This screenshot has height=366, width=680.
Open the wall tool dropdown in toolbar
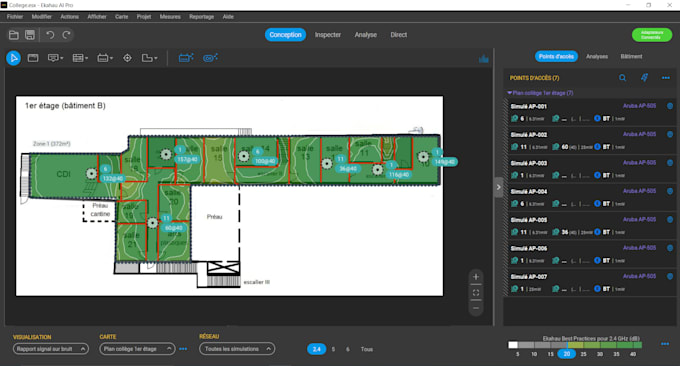[80, 58]
